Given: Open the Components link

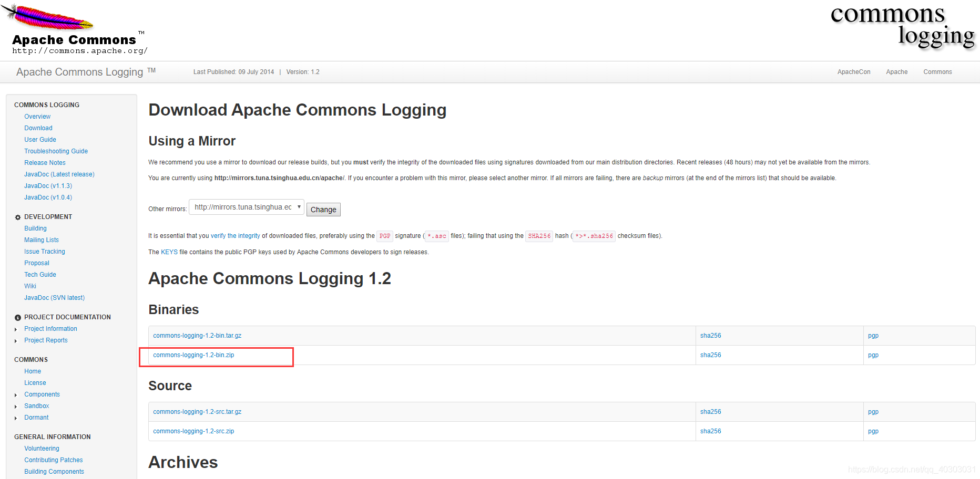Looking at the screenshot, I should tap(42, 394).
